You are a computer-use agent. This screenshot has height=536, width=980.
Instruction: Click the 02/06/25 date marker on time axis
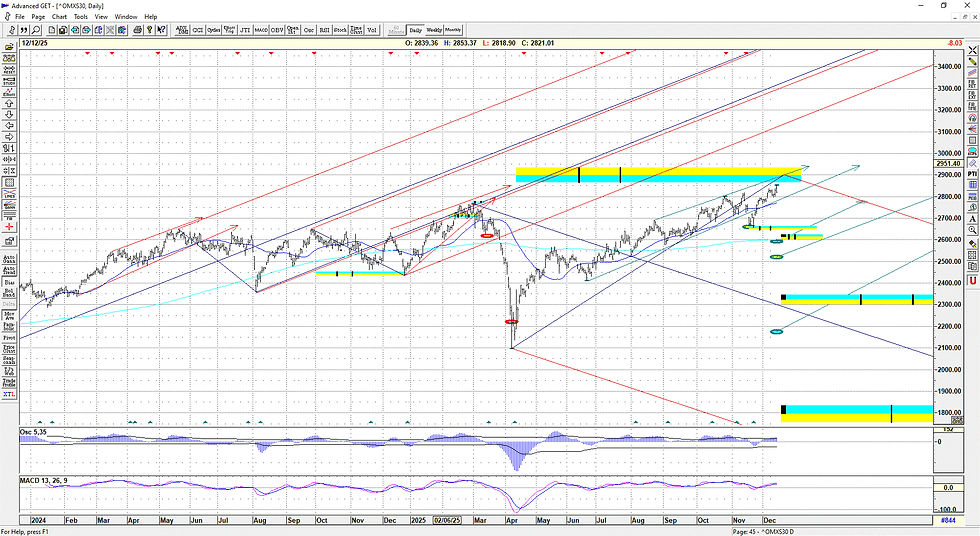coord(447,520)
